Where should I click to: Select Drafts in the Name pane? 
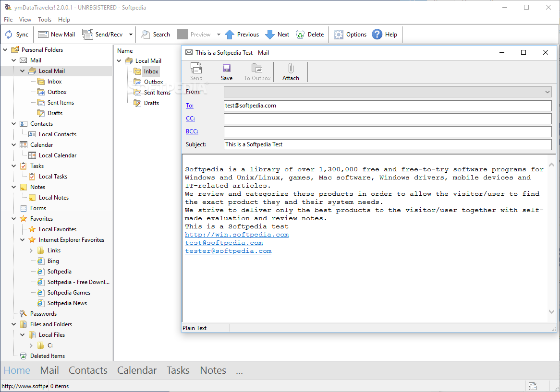[x=151, y=103]
